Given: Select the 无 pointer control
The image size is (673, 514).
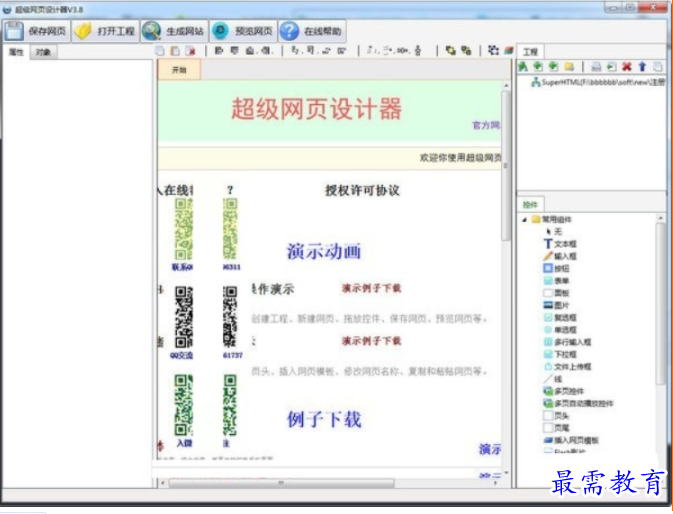Looking at the screenshot, I should tap(554, 232).
